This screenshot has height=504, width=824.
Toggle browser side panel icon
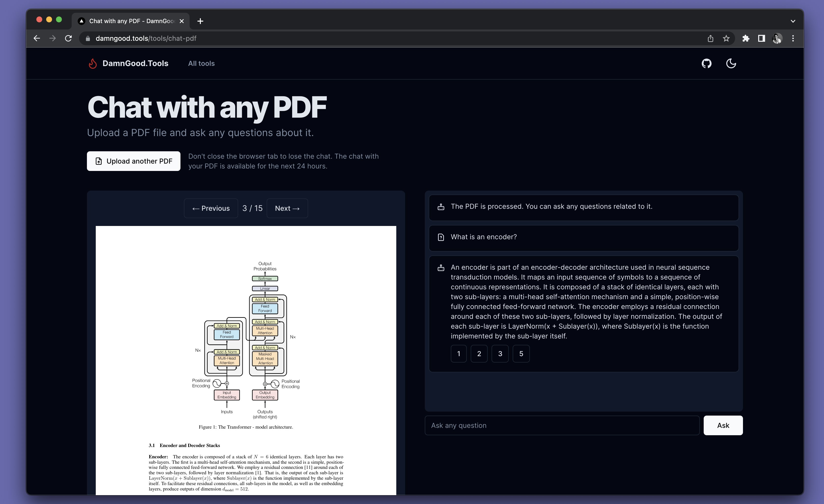click(x=761, y=39)
